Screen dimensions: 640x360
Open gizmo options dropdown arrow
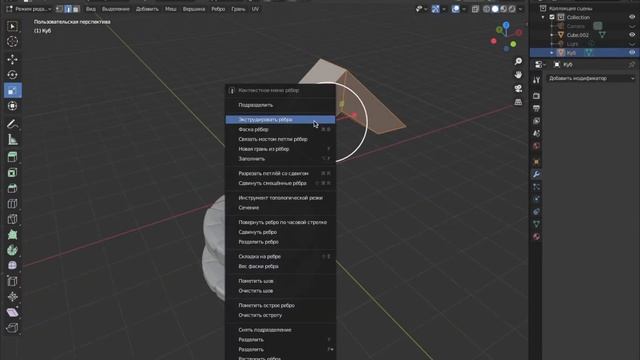[x=444, y=9]
